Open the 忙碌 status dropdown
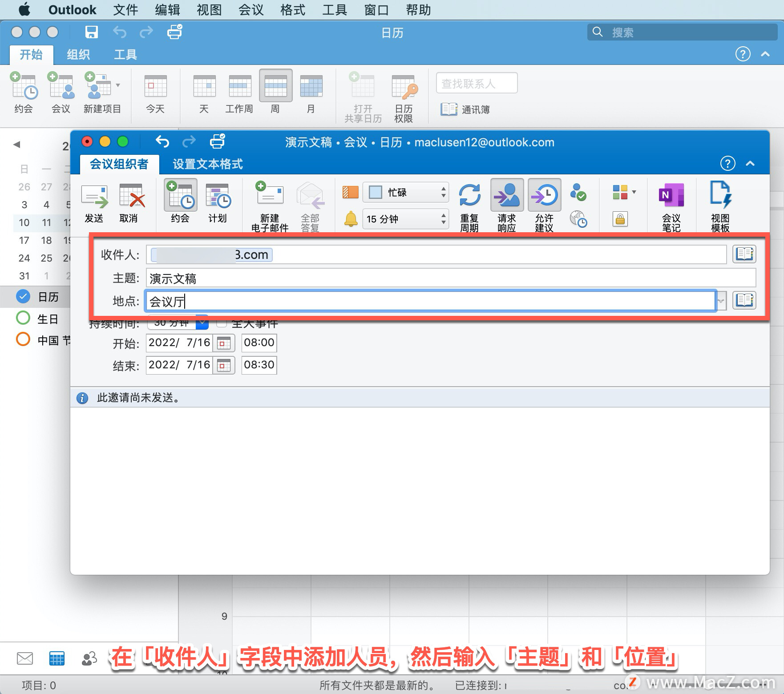 [405, 192]
